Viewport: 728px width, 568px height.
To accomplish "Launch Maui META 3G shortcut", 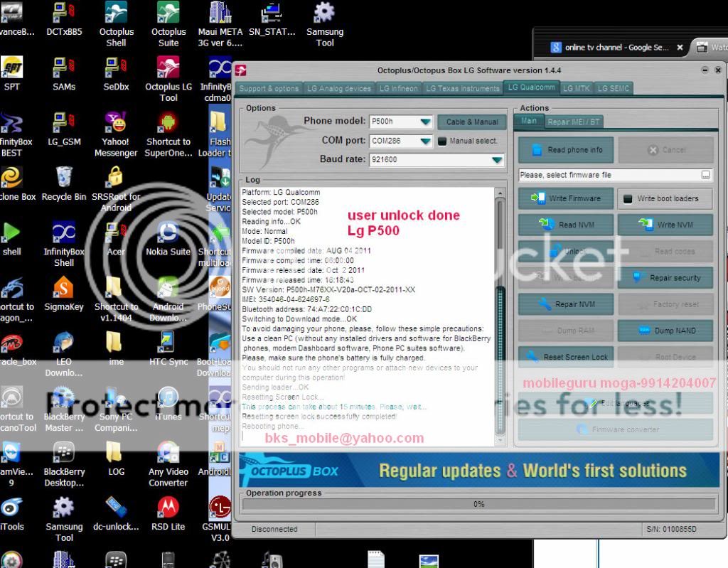I will coord(220,24).
